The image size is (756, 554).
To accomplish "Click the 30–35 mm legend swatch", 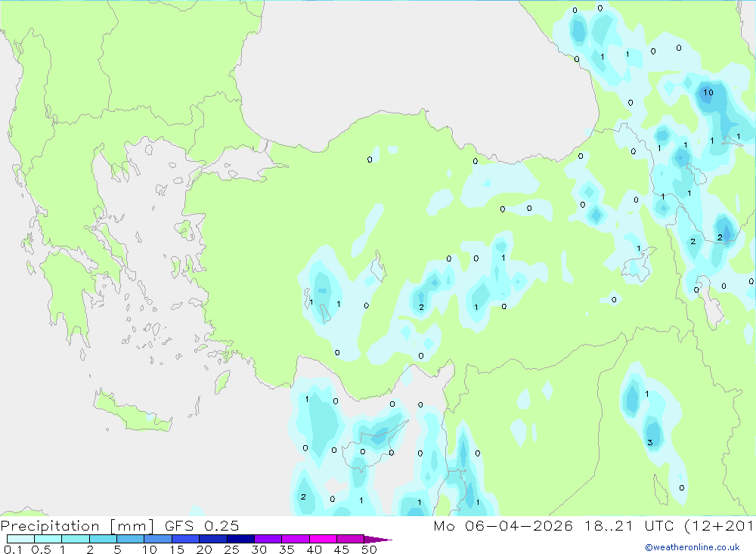I will [x=268, y=539].
